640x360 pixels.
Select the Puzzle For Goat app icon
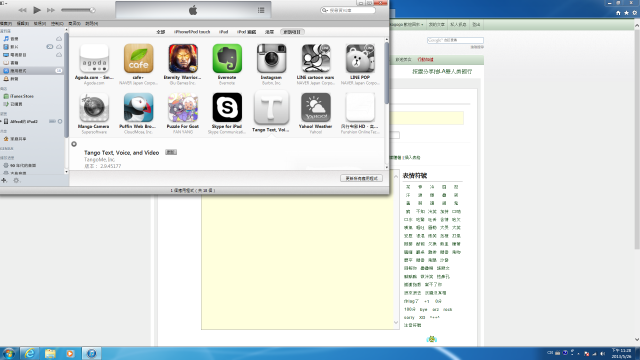[183, 108]
